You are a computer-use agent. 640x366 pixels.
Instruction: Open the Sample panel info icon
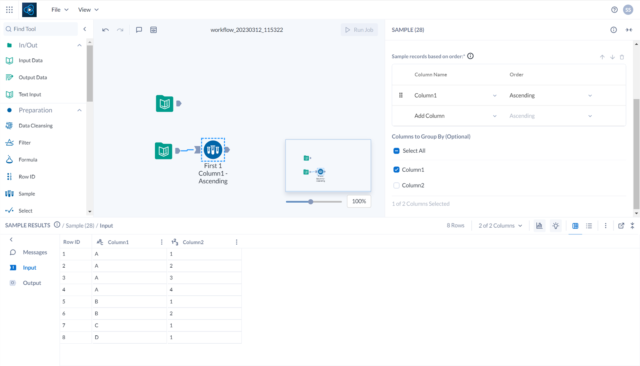tap(613, 30)
